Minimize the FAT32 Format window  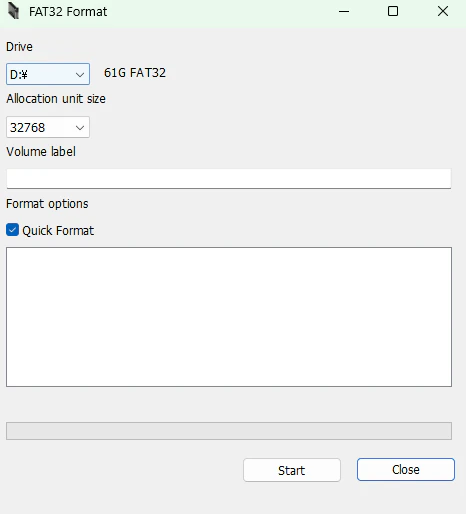point(344,12)
